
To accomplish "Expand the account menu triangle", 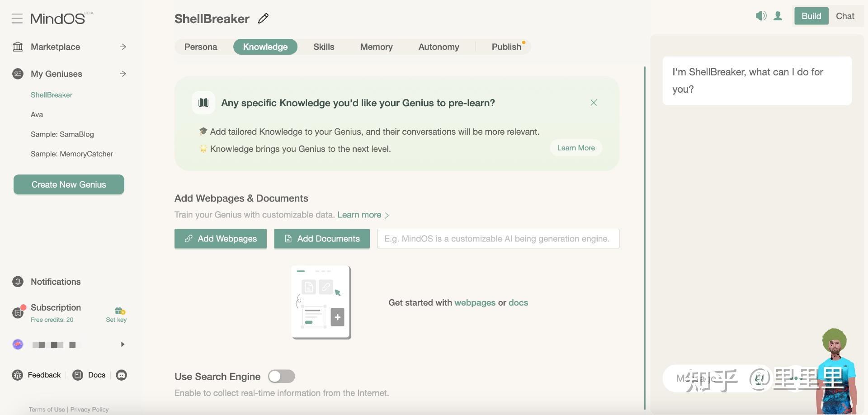I will [123, 344].
